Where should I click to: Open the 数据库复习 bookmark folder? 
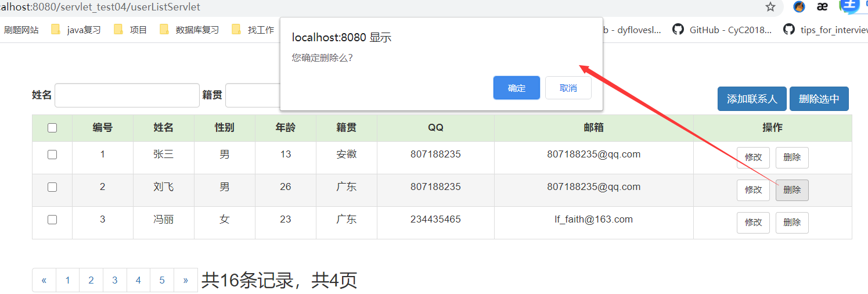pyautogui.click(x=189, y=30)
